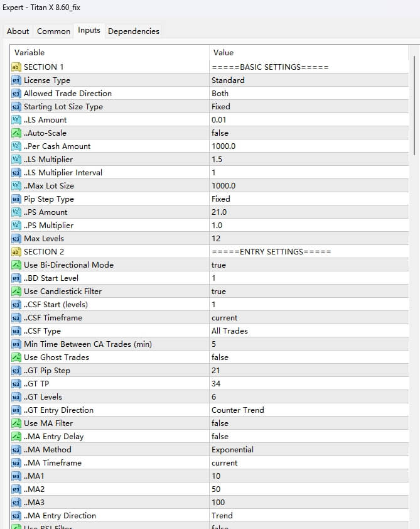Screen dimensions: 420x529
Task: Click the ..LS Multiplier Interval icon
Action: pos(16,172)
